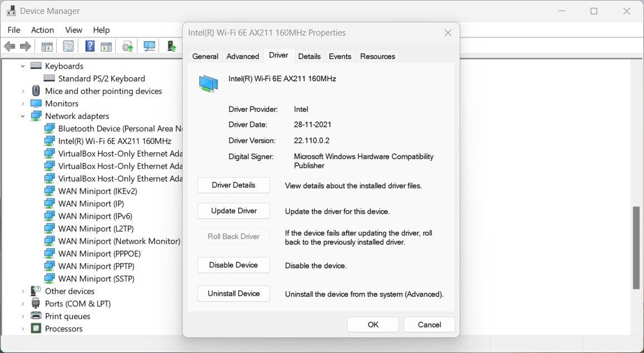Click the Forward navigation arrow
This screenshot has height=353, width=644.
click(x=26, y=46)
